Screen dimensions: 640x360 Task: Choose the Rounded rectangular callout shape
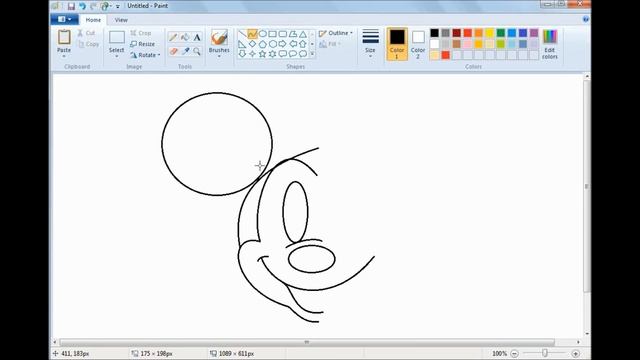tap(283, 53)
